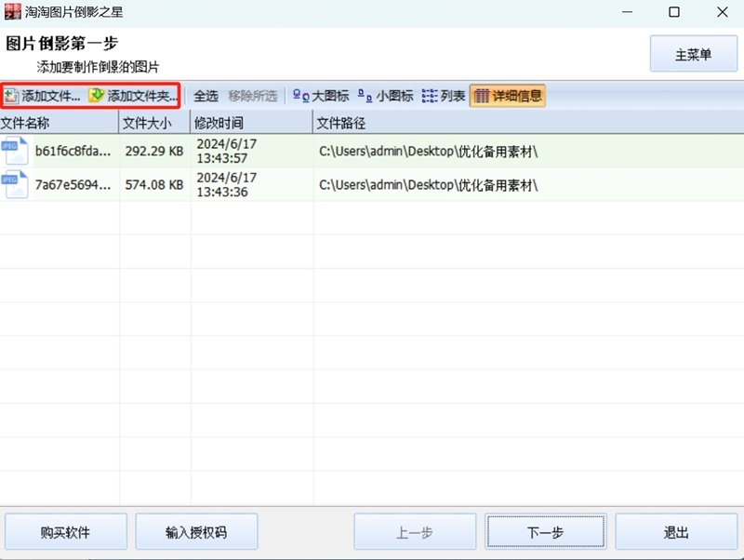The width and height of the screenshot is (744, 560).
Task: Click 移除所选 to remove selected
Action: tap(252, 96)
